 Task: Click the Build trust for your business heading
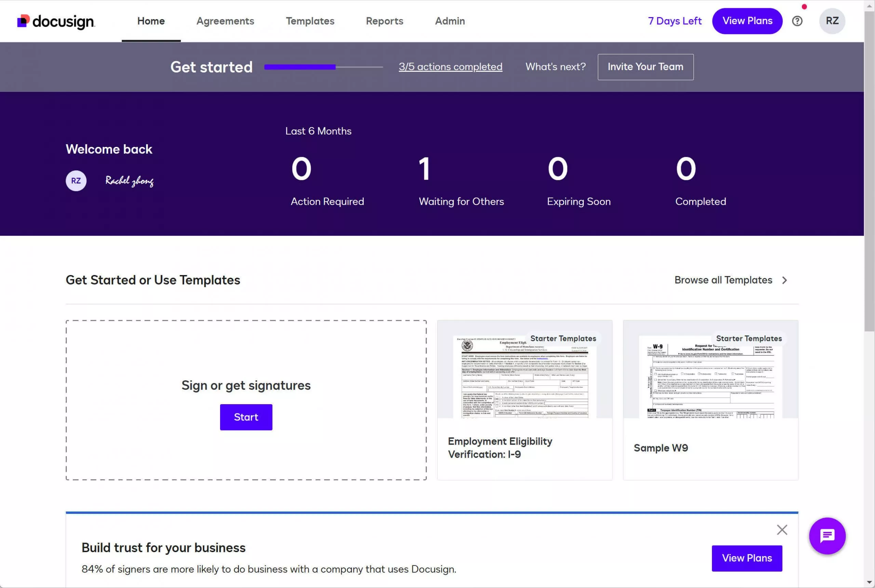click(163, 548)
